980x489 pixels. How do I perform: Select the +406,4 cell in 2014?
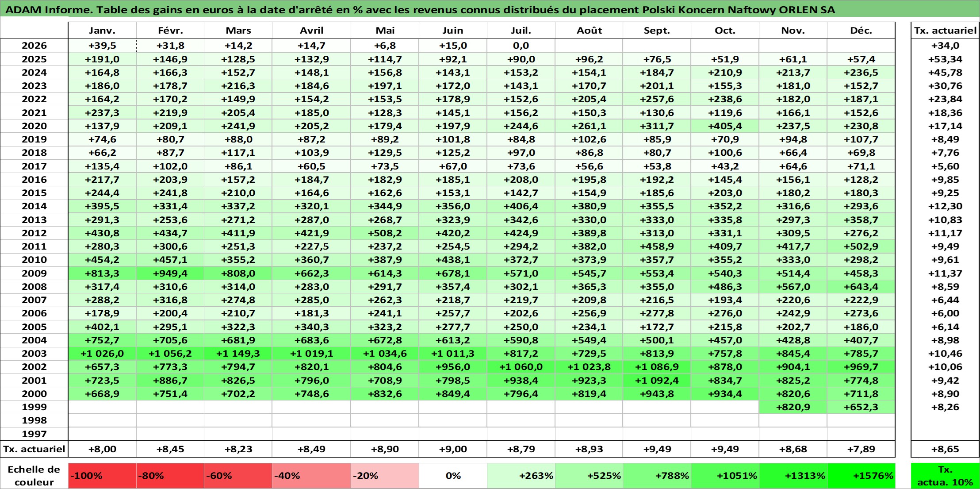tap(521, 206)
